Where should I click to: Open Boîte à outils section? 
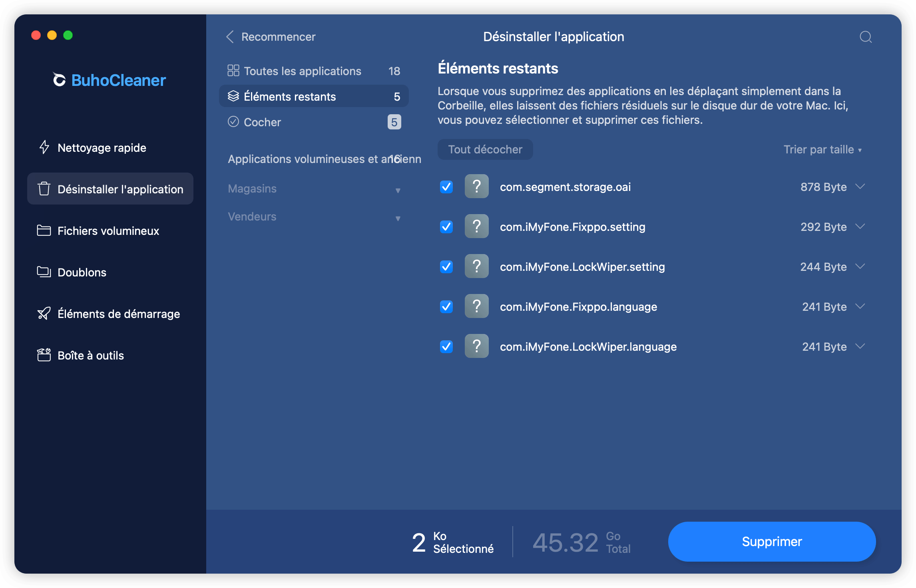point(110,355)
